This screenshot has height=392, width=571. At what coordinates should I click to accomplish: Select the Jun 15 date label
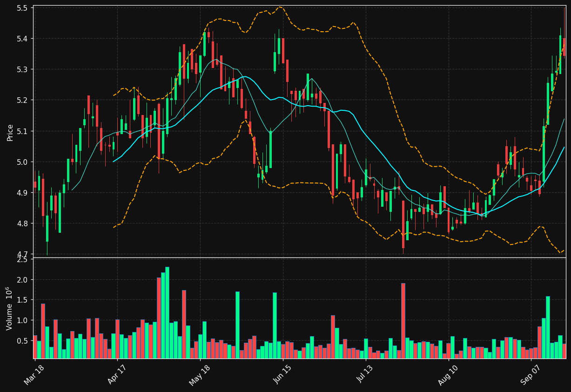[282, 374]
